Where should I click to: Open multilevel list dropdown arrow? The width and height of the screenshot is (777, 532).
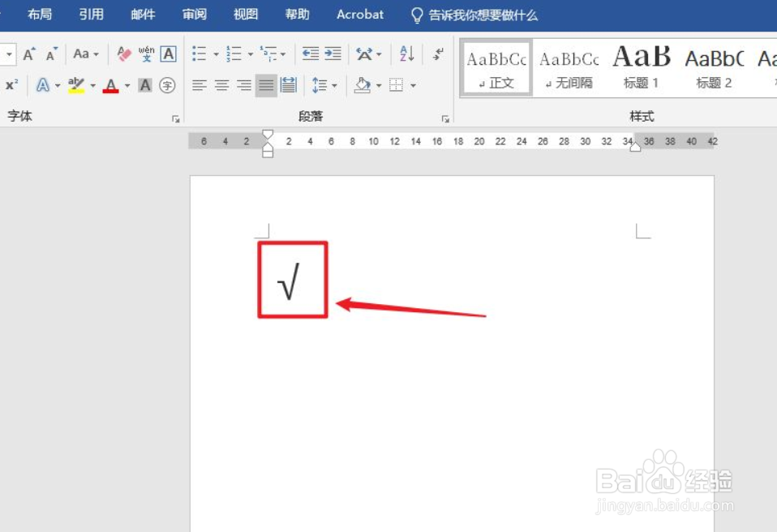coord(283,54)
